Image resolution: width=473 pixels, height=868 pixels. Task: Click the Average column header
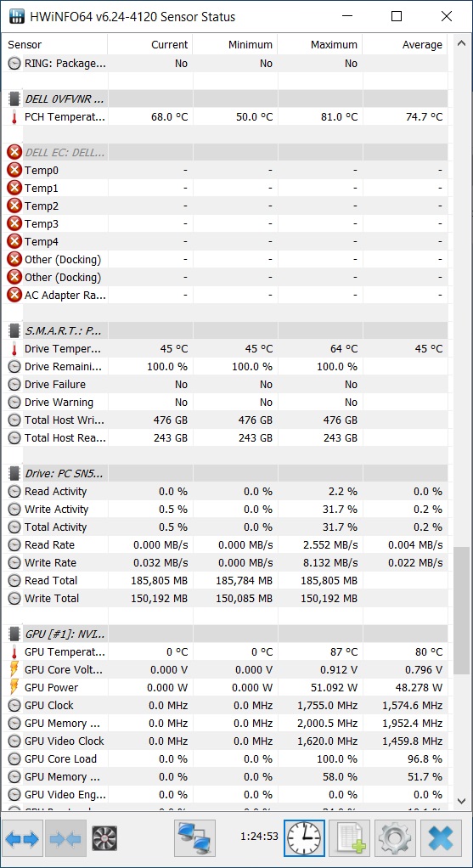click(x=405, y=45)
